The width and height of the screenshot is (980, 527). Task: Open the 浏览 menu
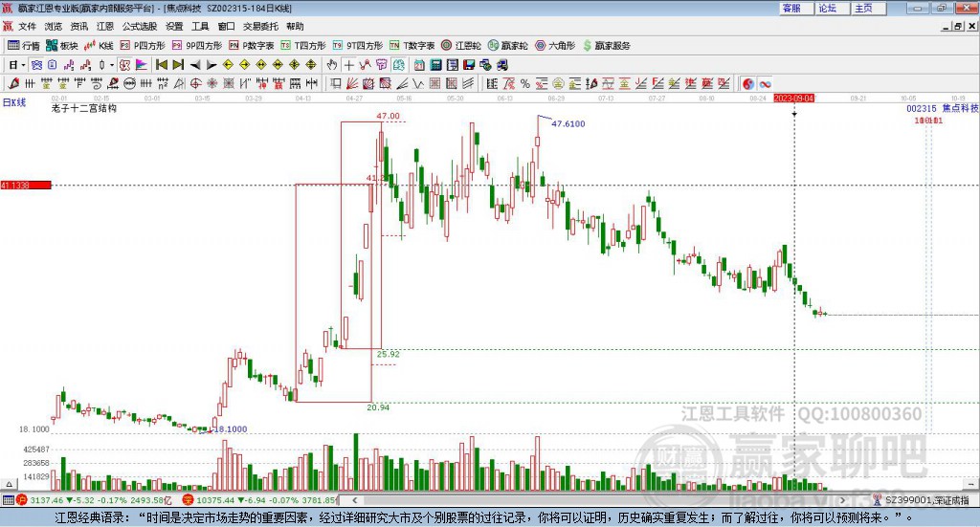pos(54,26)
